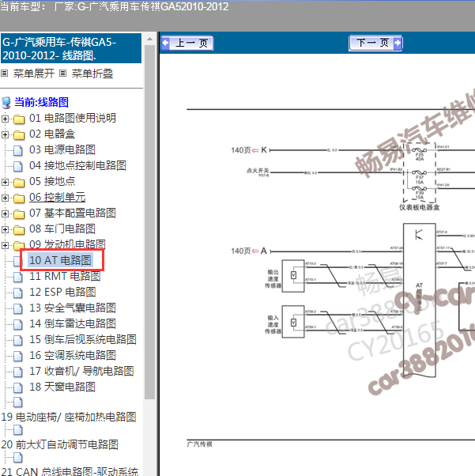Click folder icon of 07 基本配置电路图
This screenshot has height=476, width=475.
pos(19,214)
